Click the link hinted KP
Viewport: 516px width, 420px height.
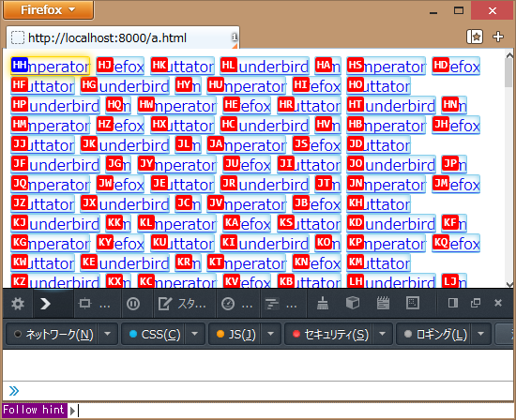point(387,244)
